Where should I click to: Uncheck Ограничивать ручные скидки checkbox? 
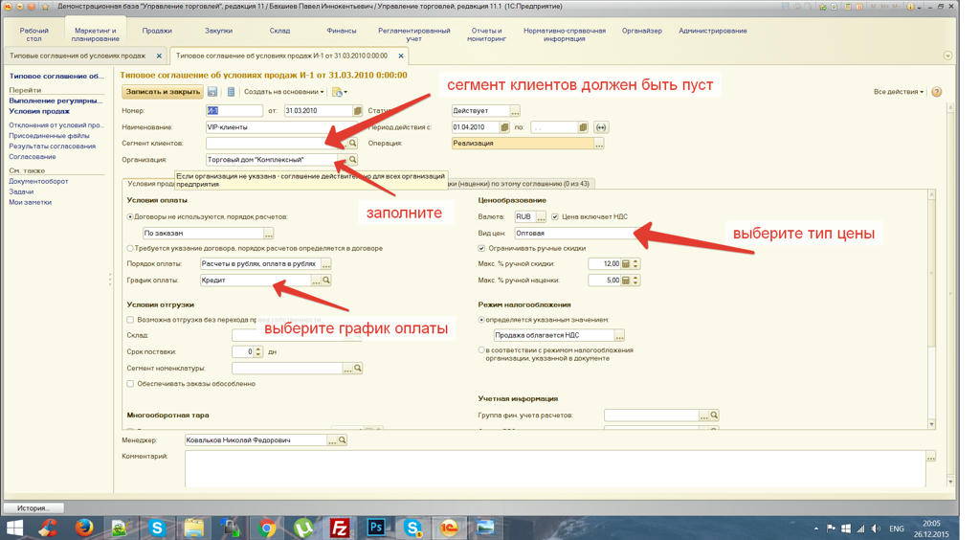point(482,248)
